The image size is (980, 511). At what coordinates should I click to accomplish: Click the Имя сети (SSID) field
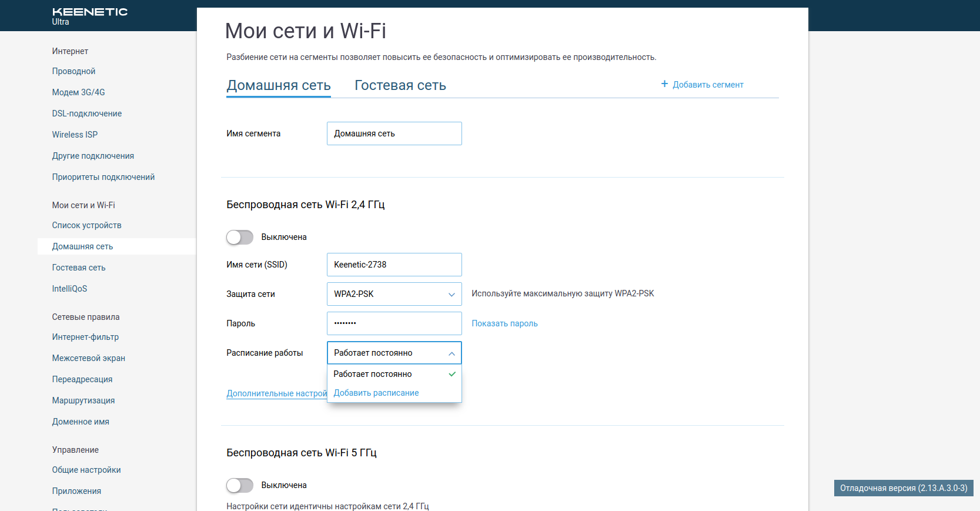(x=394, y=265)
